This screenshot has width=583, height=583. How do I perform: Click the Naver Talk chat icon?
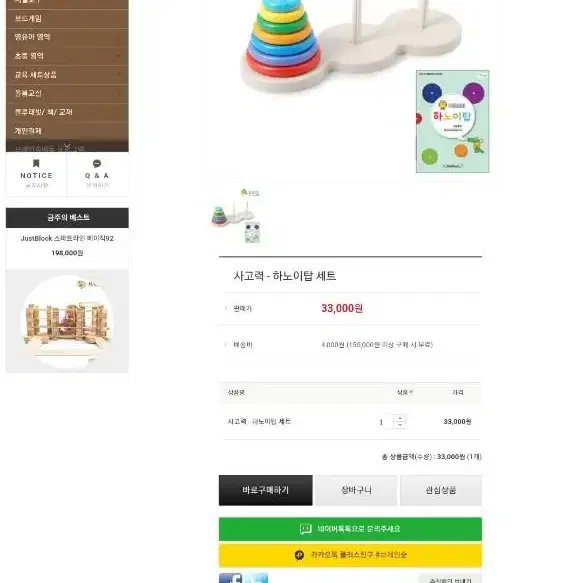click(306, 529)
